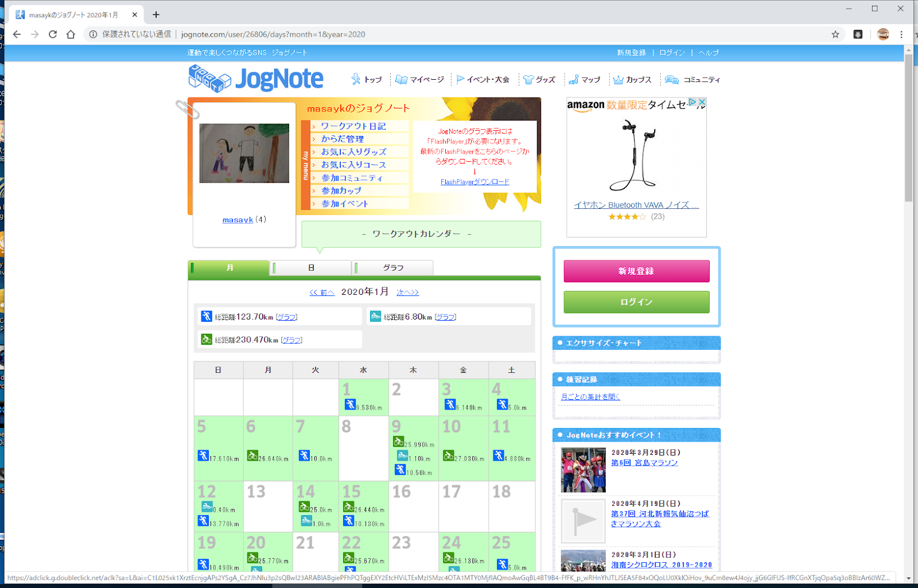Switch to the グラフ calendar tab

pos(393,268)
